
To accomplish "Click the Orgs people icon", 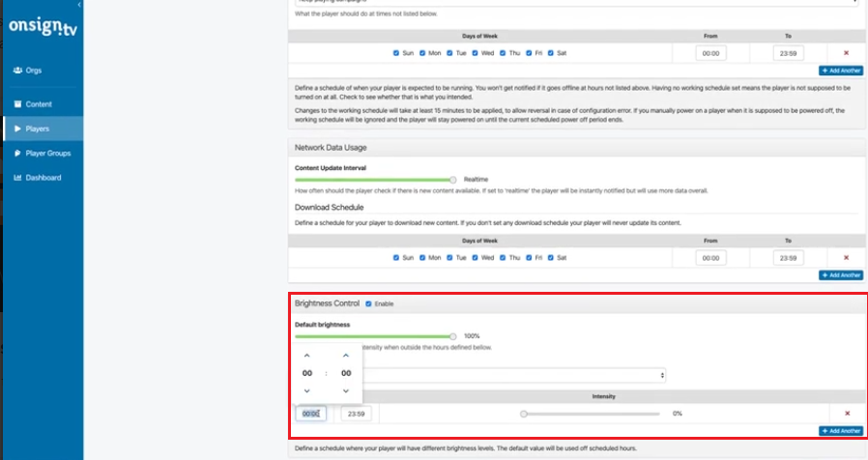I will coord(17,71).
